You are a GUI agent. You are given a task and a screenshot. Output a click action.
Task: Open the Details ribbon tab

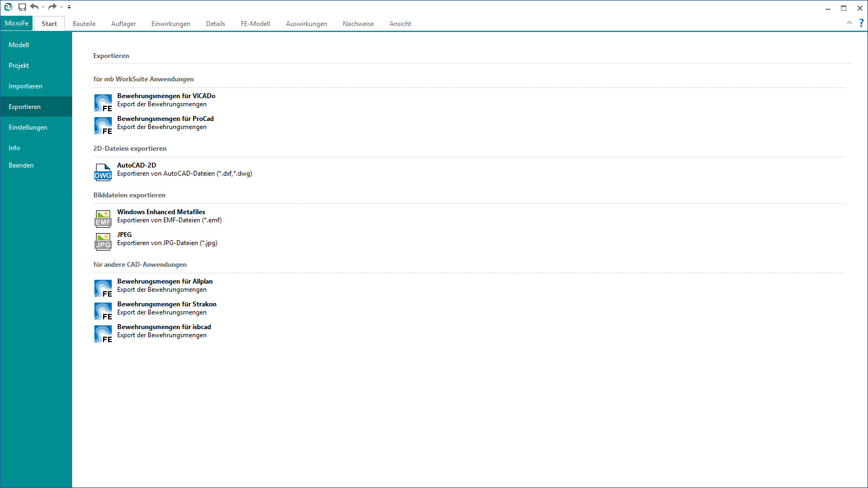pos(216,24)
